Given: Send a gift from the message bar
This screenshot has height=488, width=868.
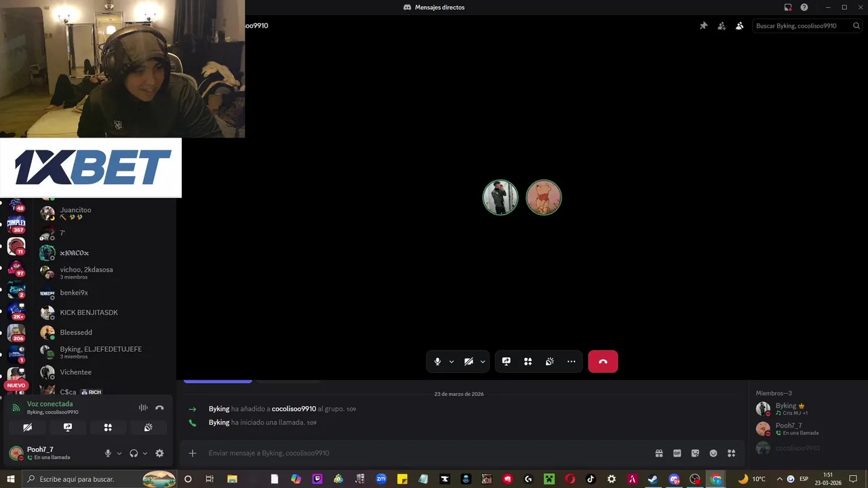Looking at the screenshot, I should coord(658,453).
